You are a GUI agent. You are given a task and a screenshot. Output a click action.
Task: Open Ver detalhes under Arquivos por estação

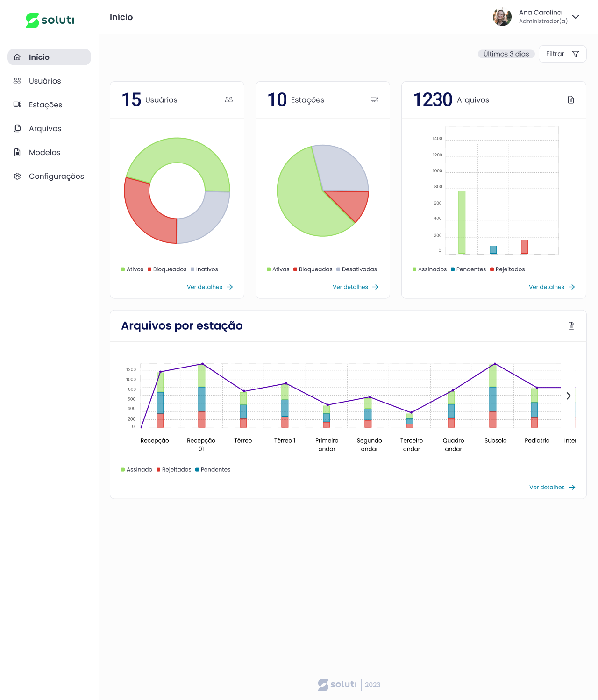552,488
